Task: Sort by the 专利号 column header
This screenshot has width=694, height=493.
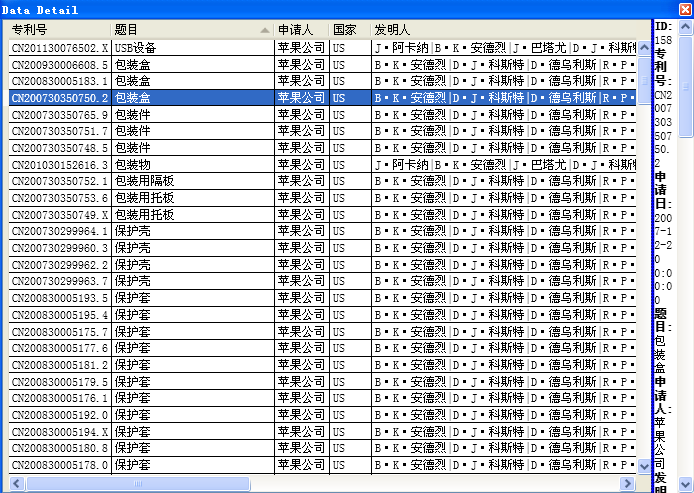Action: click(59, 30)
